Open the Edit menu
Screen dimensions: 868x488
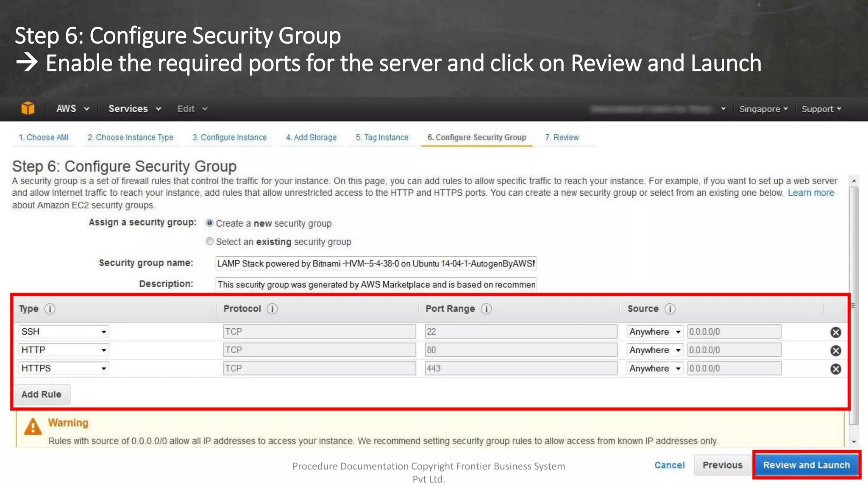pos(192,108)
